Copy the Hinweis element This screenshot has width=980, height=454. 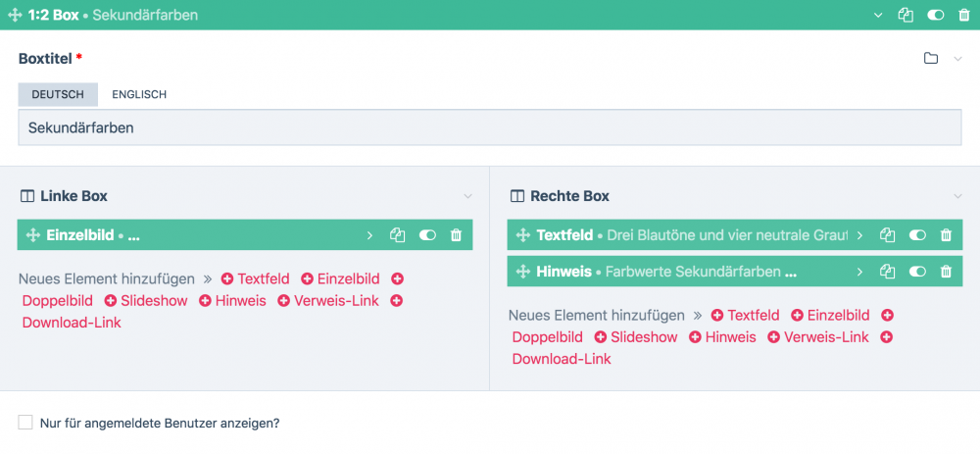pyautogui.click(x=887, y=272)
